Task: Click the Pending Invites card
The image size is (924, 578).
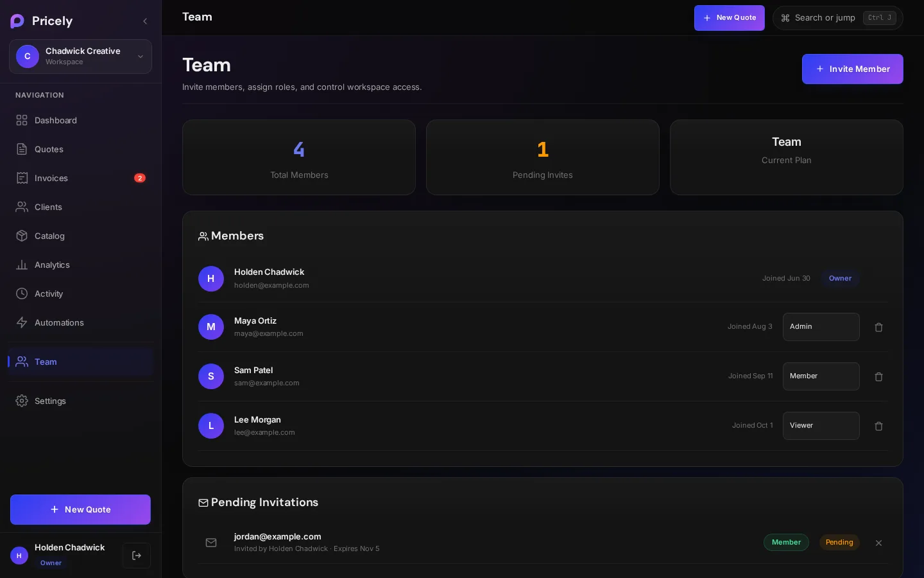Action: point(543,157)
